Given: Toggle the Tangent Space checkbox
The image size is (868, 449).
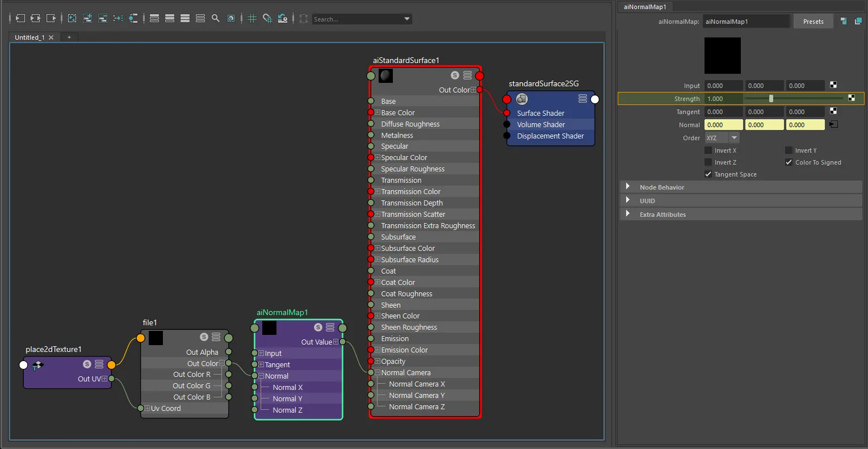Looking at the screenshot, I should pyautogui.click(x=708, y=174).
